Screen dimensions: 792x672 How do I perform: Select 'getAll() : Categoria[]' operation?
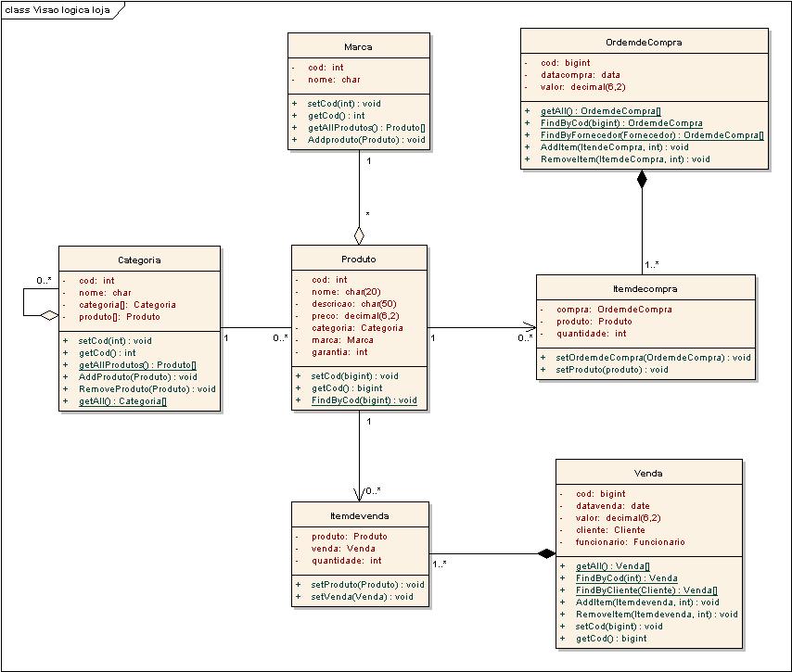click(x=122, y=401)
